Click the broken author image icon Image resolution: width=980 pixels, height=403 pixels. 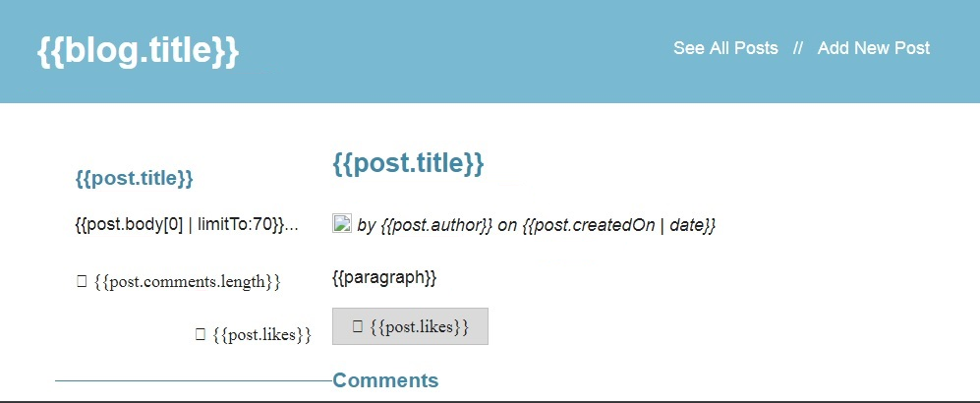pos(342,224)
